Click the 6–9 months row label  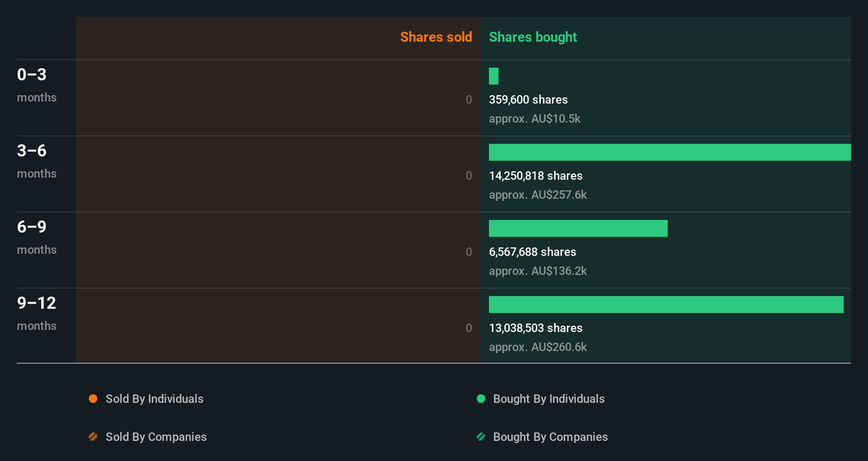click(x=36, y=237)
